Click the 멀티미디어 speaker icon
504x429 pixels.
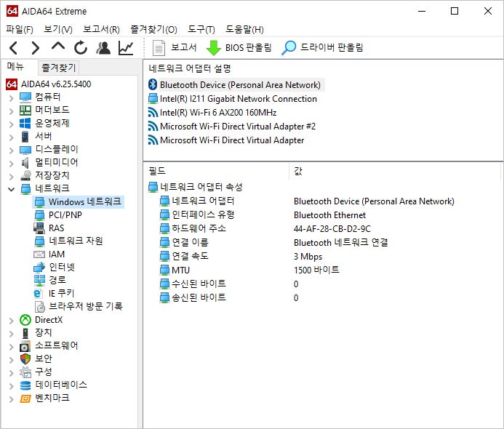(x=25, y=163)
